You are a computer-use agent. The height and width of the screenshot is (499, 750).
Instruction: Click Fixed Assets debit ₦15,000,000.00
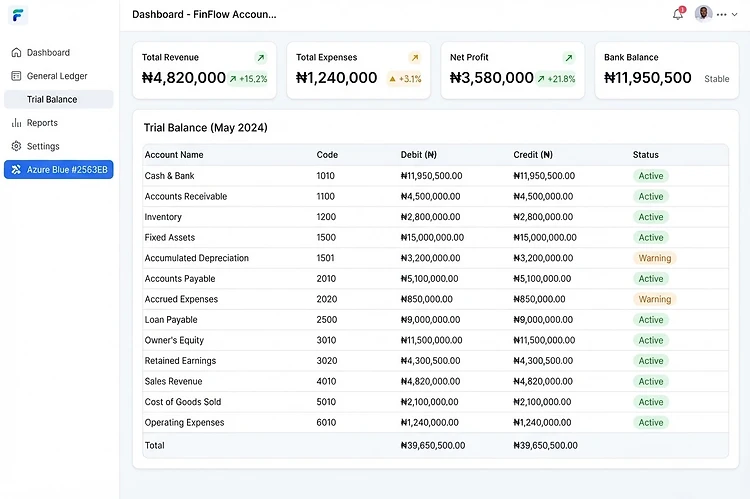pyautogui.click(x=432, y=238)
